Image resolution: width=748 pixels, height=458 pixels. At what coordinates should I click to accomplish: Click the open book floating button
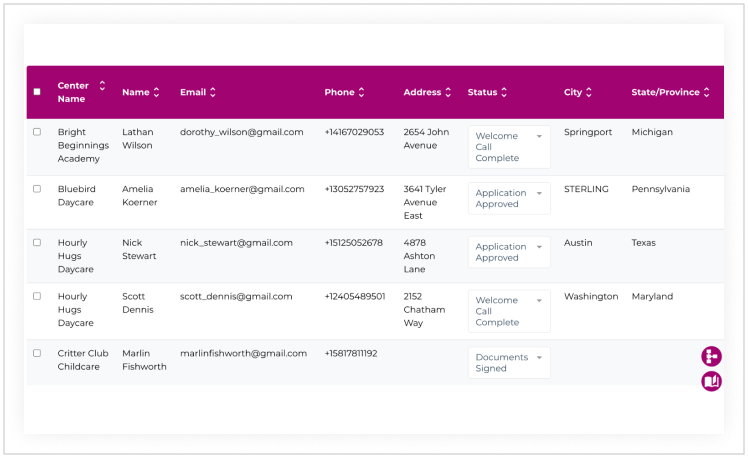[711, 381]
